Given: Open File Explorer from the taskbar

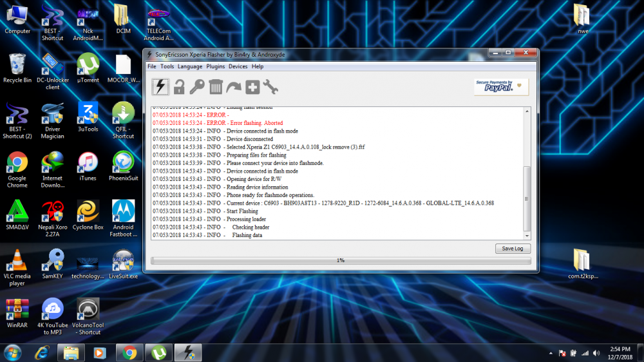Looking at the screenshot, I should pos(71,352).
